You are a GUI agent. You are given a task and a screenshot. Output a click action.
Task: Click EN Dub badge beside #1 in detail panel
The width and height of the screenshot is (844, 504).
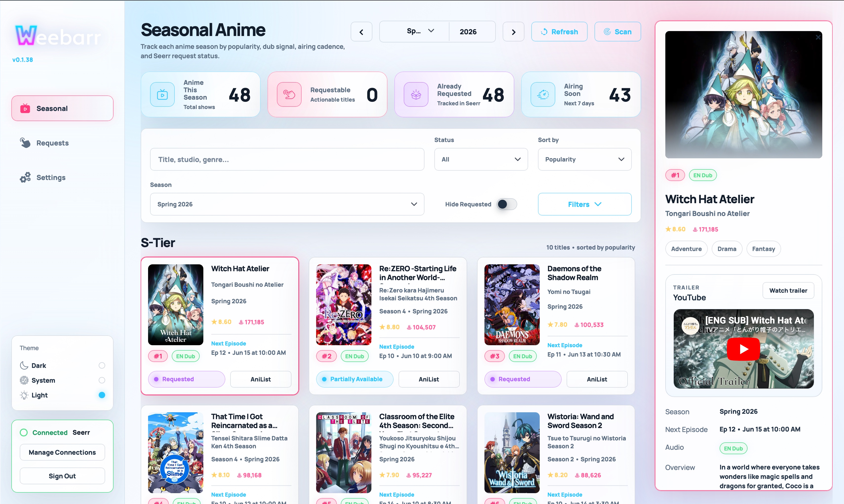703,175
